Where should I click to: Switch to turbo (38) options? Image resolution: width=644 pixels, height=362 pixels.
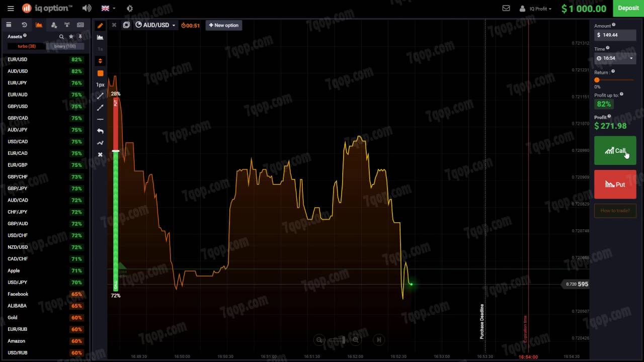pyautogui.click(x=27, y=46)
